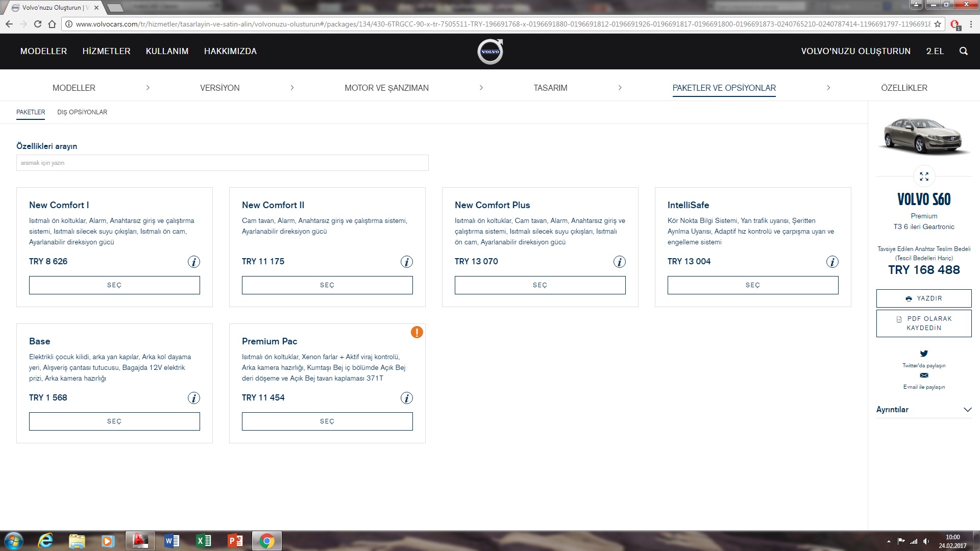This screenshot has width=980, height=551.
Task: Open the 2.EL link
Action: tap(935, 51)
